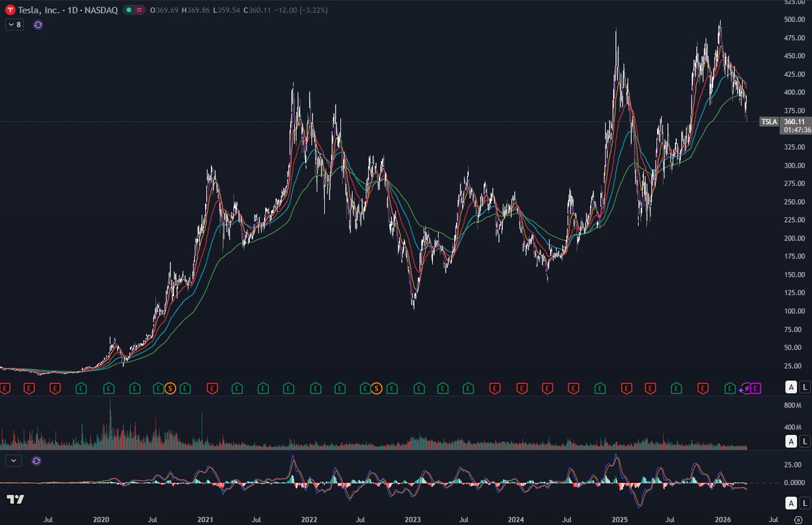Viewport: 812px width, 525px height.
Task: Click the orange stock split marker near mid-2020
Action: tap(171, 388)
